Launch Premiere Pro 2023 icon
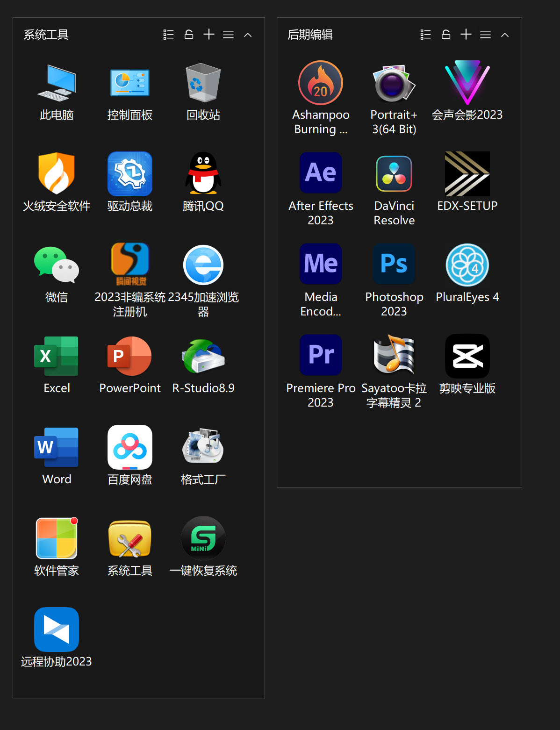Image resolution: width=560 pixels, height=730 pixels. pos(321,355)
